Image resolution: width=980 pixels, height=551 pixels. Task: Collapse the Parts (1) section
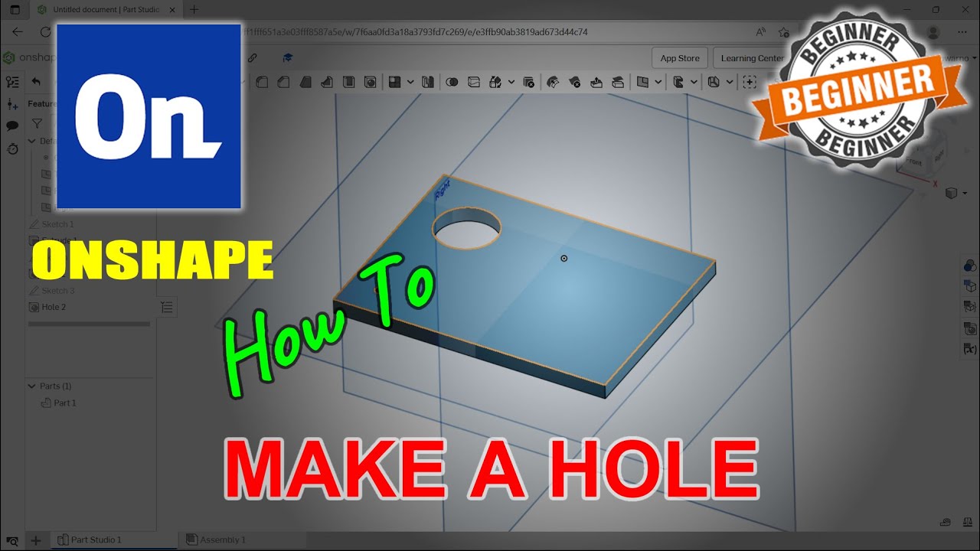click(32, 386)
